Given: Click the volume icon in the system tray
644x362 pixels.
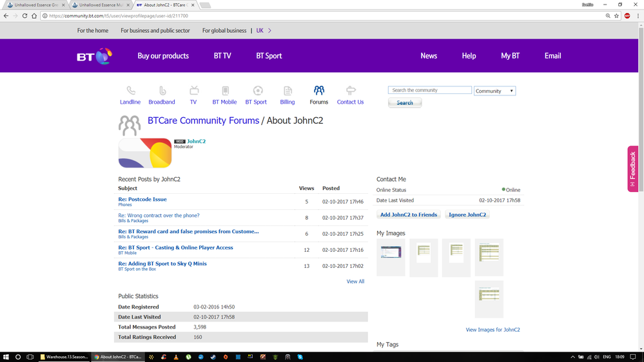Looking at the screenshot, I should tap(596, 357).
